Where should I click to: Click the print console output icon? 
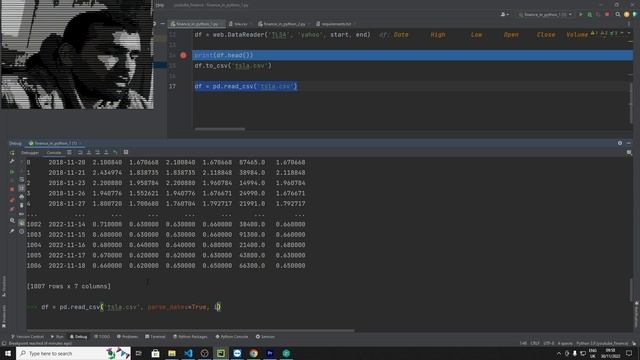point(22,197)
